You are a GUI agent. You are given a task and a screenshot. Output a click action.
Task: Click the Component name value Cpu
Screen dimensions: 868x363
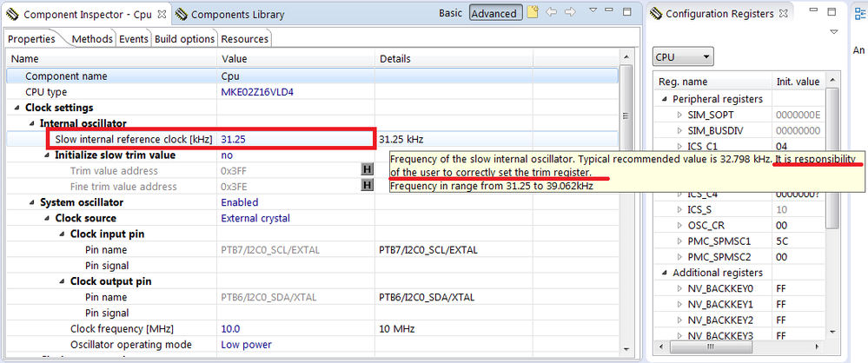(x=296, y=76)
